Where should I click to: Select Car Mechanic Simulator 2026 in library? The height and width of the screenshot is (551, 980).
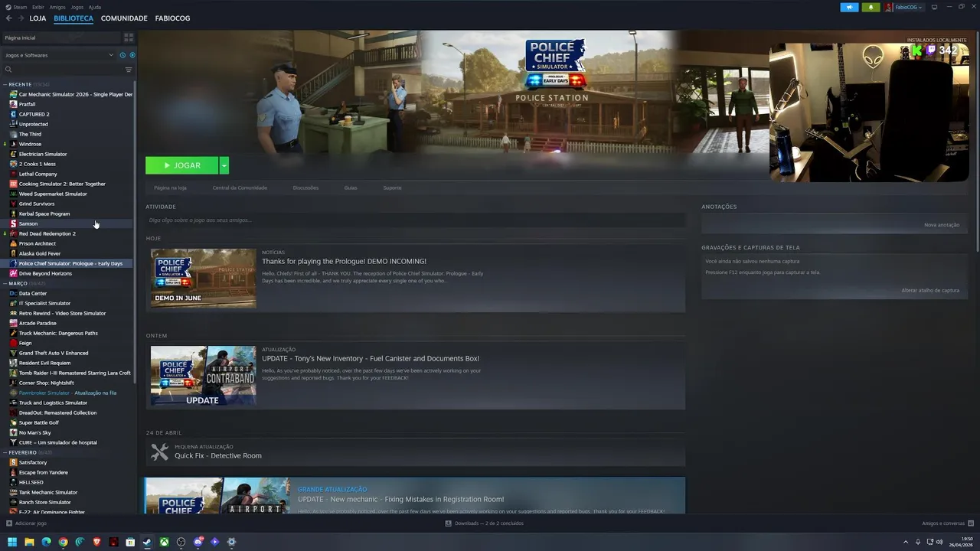coord(70,94)
